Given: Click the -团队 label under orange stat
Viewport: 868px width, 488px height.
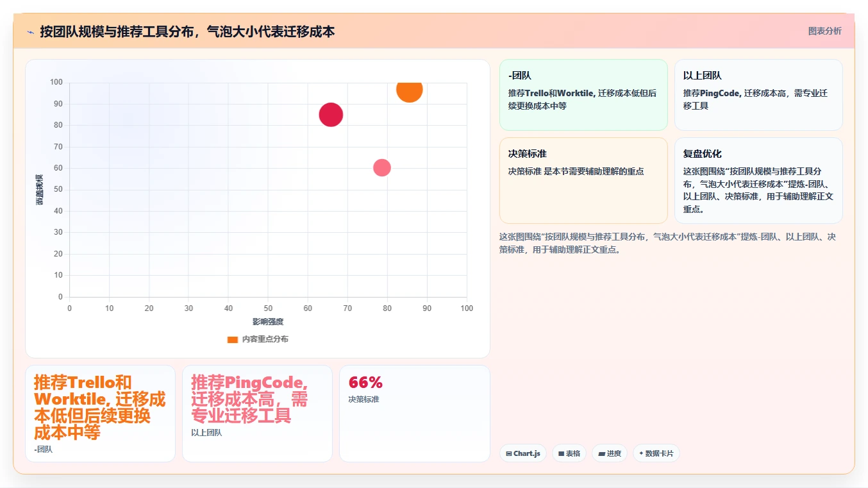Looking at the screenshot, I should (44, 450).
